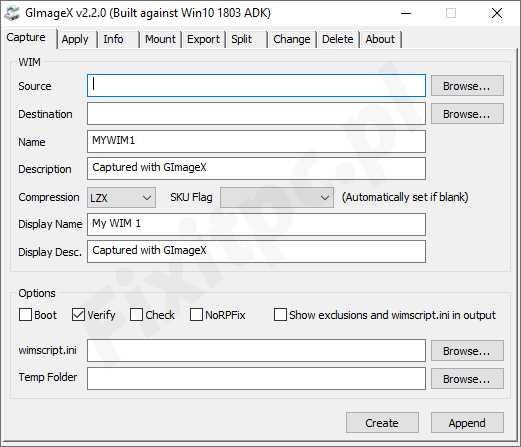Open the About tab
This screenshot has width=521, height=447.
pyautogui.click(x=380, y=39)
